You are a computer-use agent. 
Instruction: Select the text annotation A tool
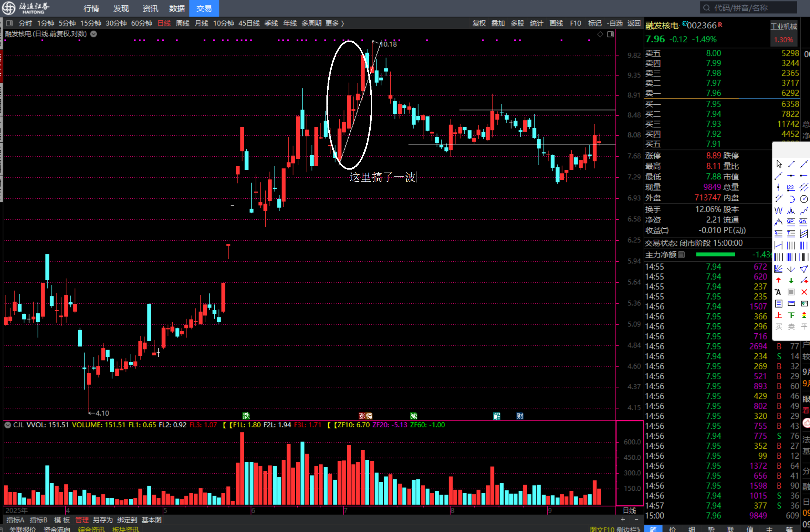[778, 292]
